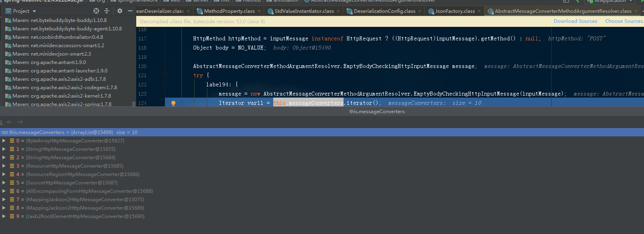Expand element 8 MappingJackson2HttpMessageConverter@15689
This screenshot has height=234, width=644.
tap(4, 208)
